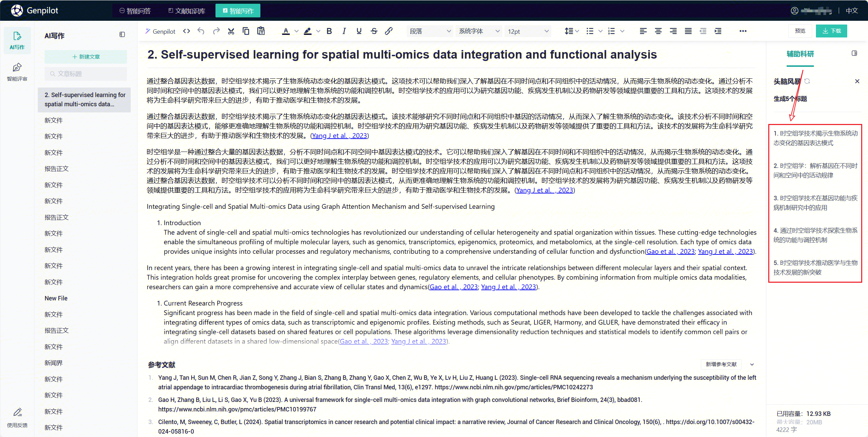The height and width of the screenshot is (437, 868).
Task: Click the Genpilot AI wand tool in toolbar
Action: click(x=160, y=31)
